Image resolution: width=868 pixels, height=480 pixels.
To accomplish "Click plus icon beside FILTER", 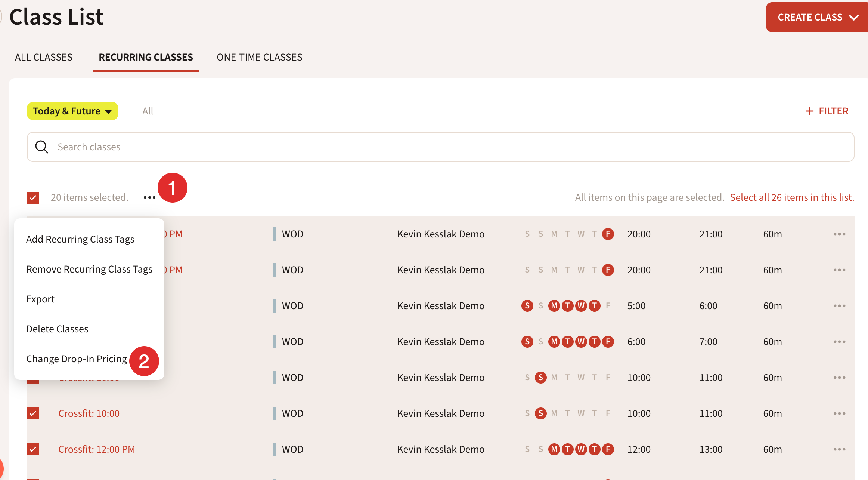I will point(809,111).
